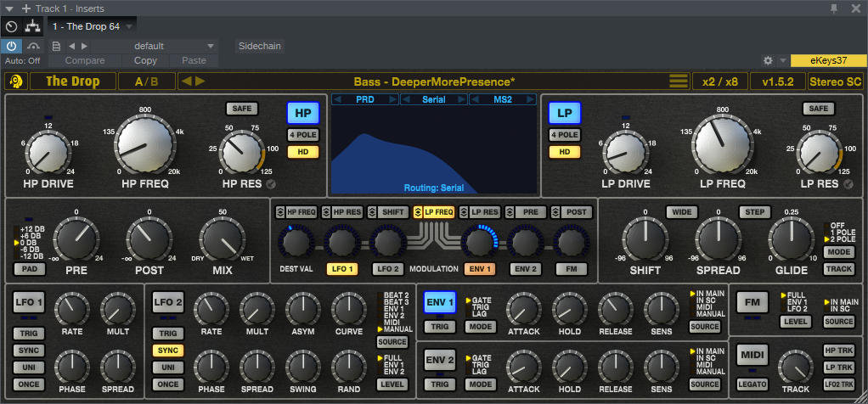Click preset name Bass - DeeperMorePresence*
868x404 pixels.
click(434, 81)
